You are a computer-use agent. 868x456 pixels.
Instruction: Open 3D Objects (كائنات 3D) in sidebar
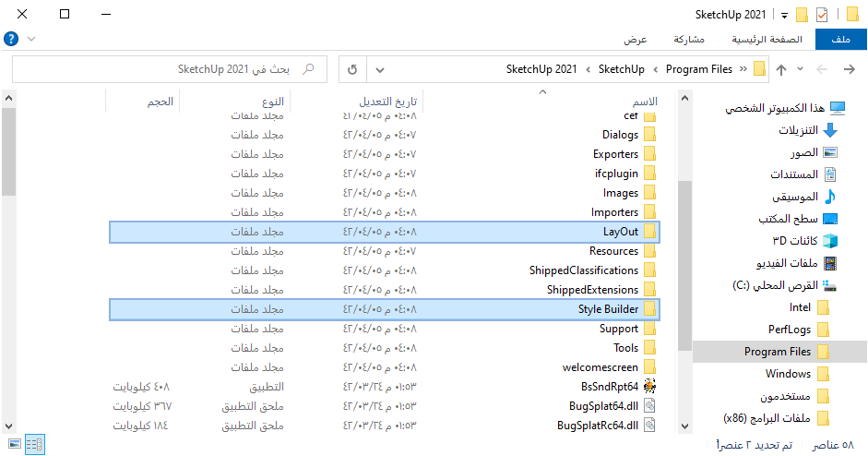(805, 241)
